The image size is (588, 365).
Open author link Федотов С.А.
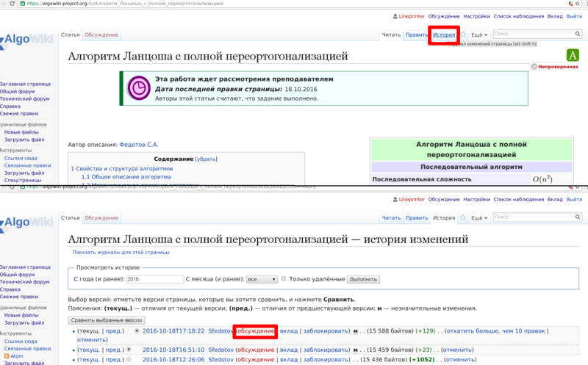pyautogui.click(x=139, y=145)
